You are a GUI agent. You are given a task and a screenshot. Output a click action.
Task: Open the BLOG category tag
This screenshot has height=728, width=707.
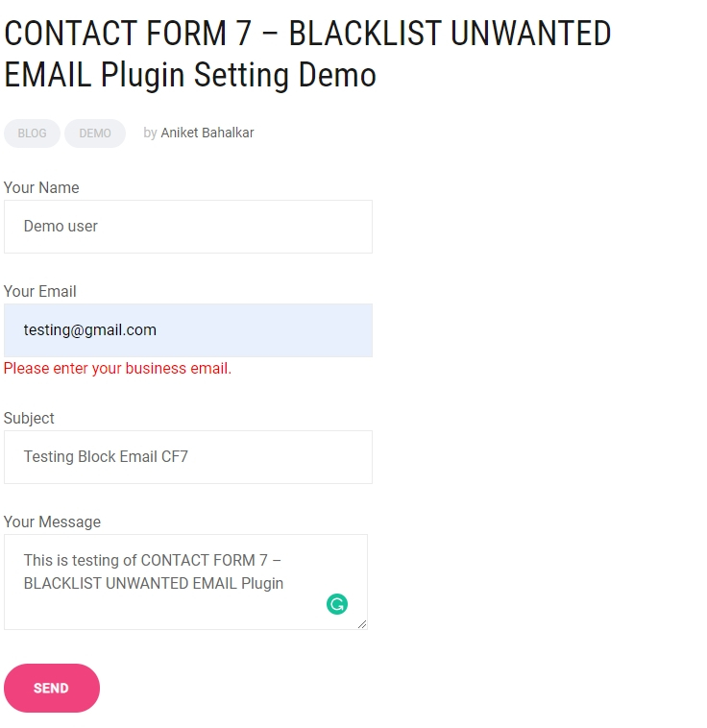32,133
